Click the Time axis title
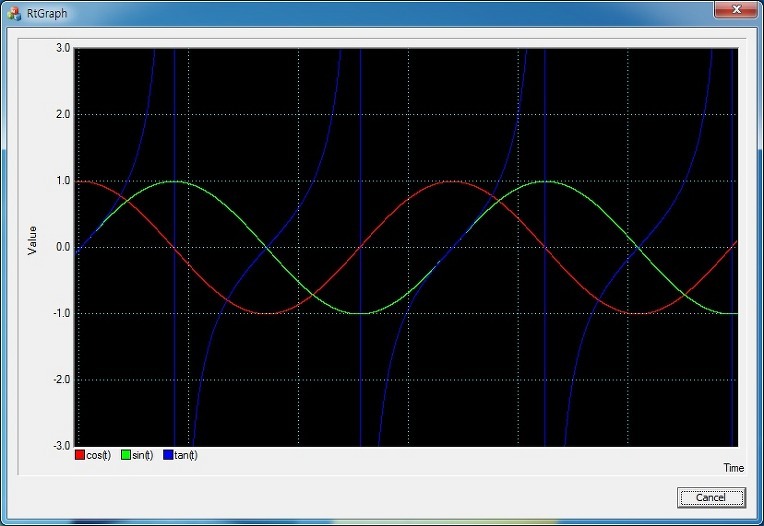764x526 pixels. [733, 468]
